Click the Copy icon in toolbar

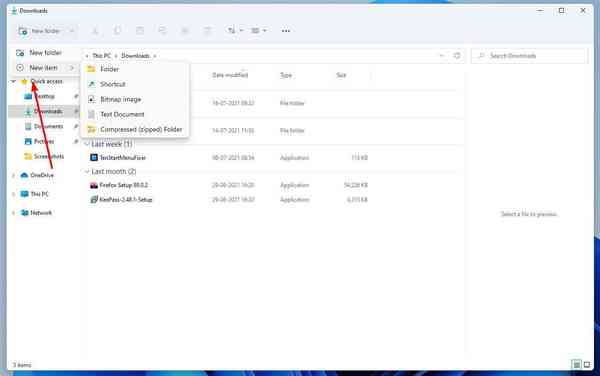click(x=117, y=31)
